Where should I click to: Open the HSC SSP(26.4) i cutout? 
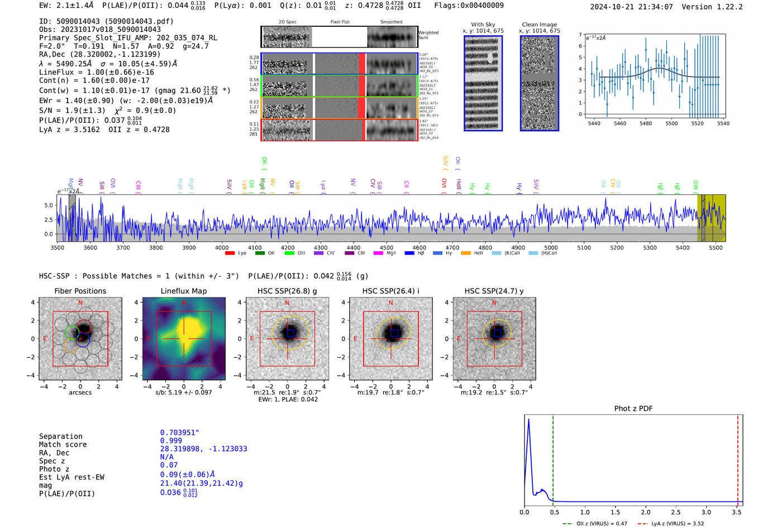391,339
